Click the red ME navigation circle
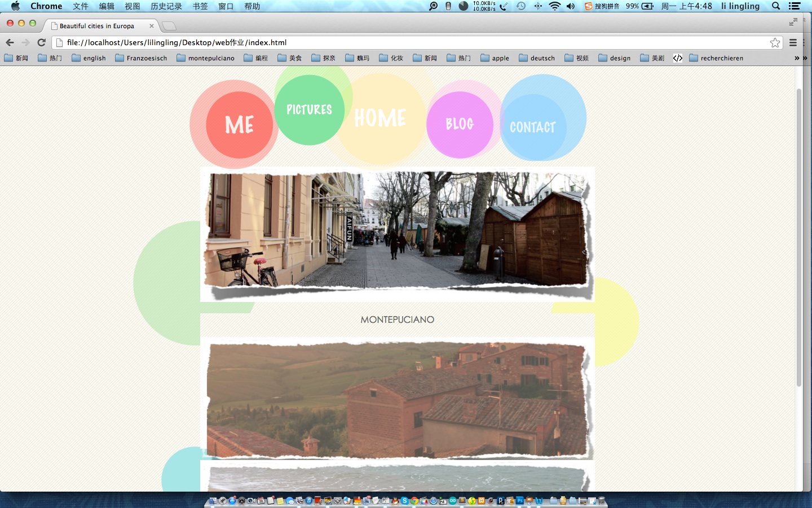The height and width of the screenshot is (508, 812). tap(240, 125)
